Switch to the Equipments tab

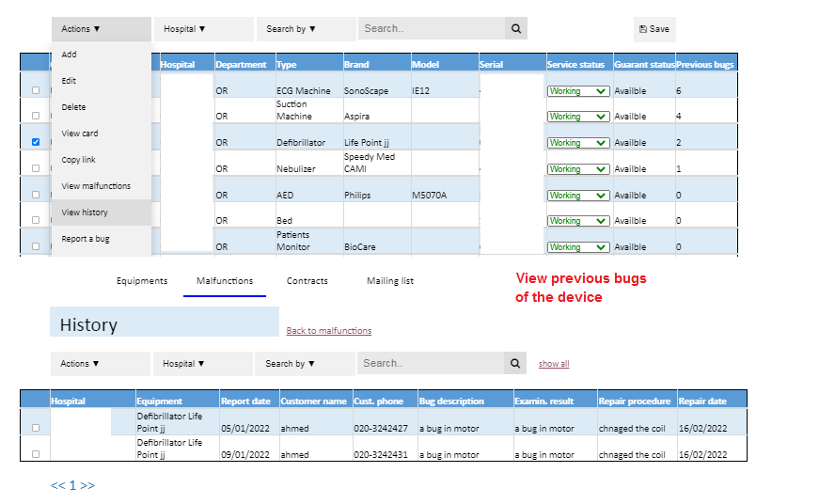142,281
